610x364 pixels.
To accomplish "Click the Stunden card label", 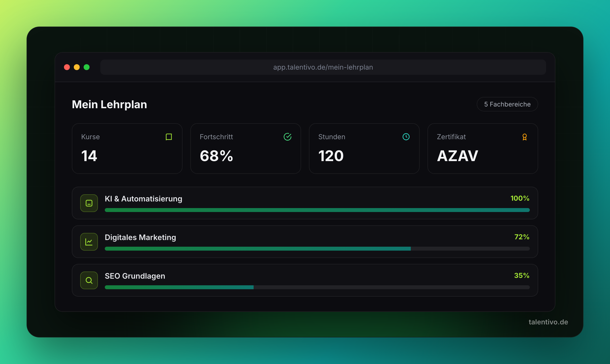I will tap(332, 137).
